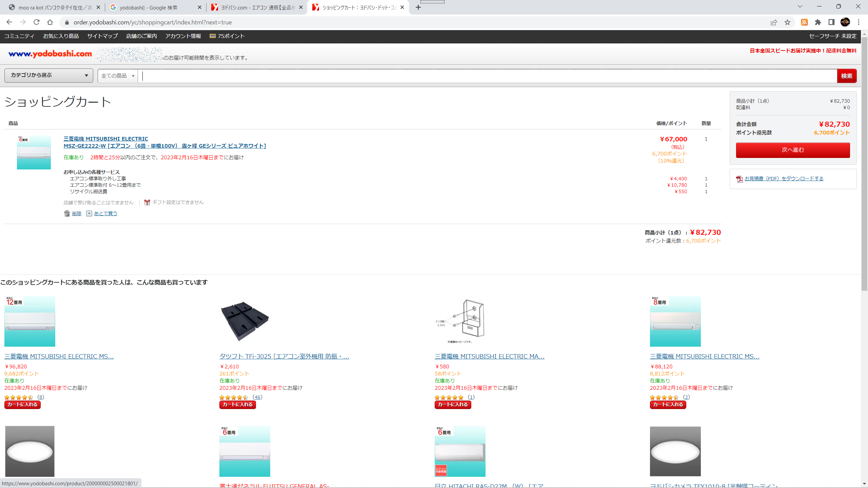Image resolution: width=868 pixels, height=488 pixels.
Task: Bookmark page with the star icon
Action: pos(787,22)
